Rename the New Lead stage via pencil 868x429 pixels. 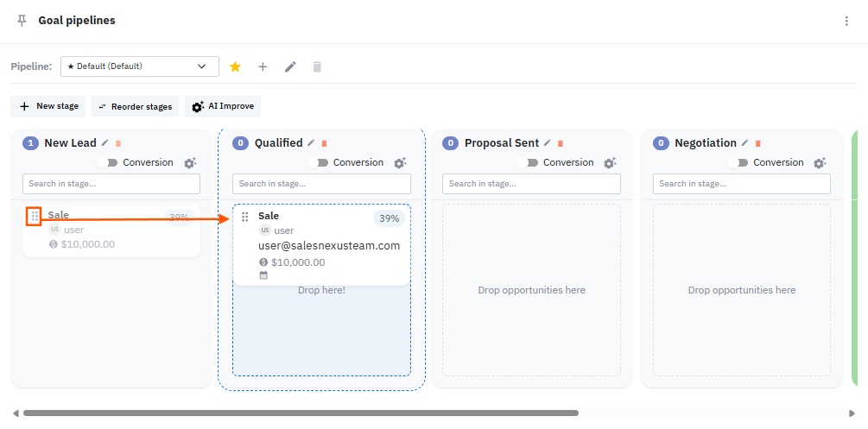[x=105, y=143]
